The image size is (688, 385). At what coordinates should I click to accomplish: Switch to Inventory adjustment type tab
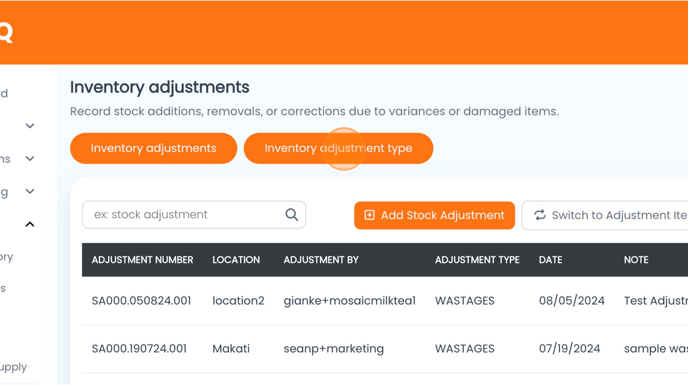pos(338,148)
